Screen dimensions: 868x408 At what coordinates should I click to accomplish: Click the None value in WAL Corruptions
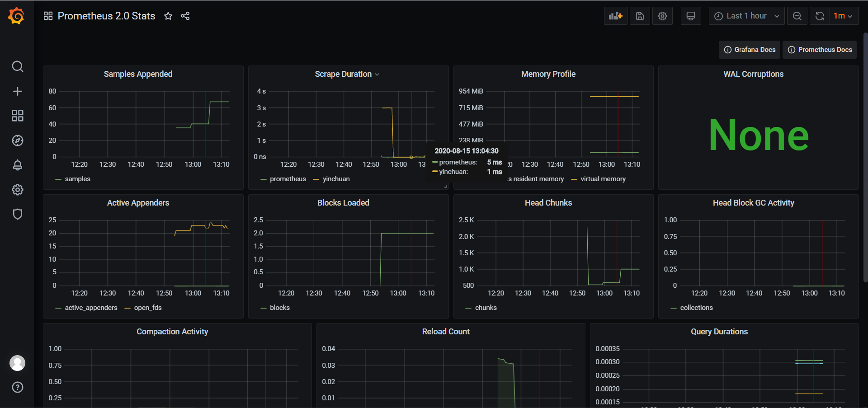[x=758, y=135]
